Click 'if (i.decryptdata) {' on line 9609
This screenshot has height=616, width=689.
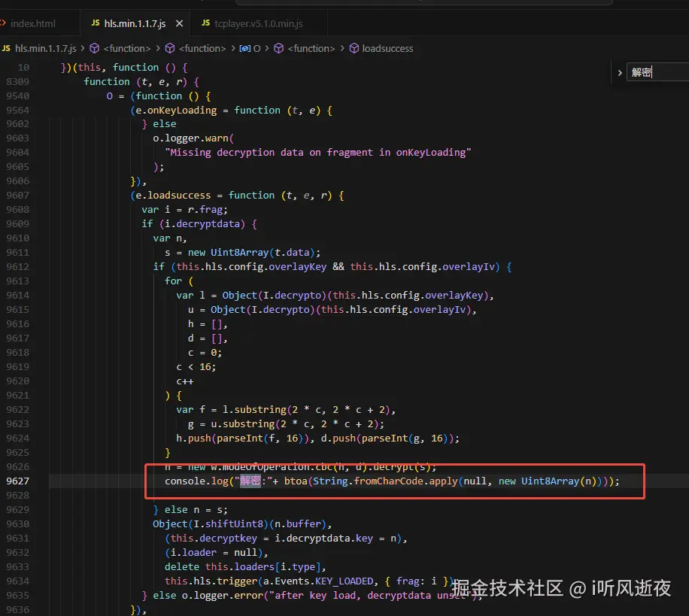pos(199,223)
